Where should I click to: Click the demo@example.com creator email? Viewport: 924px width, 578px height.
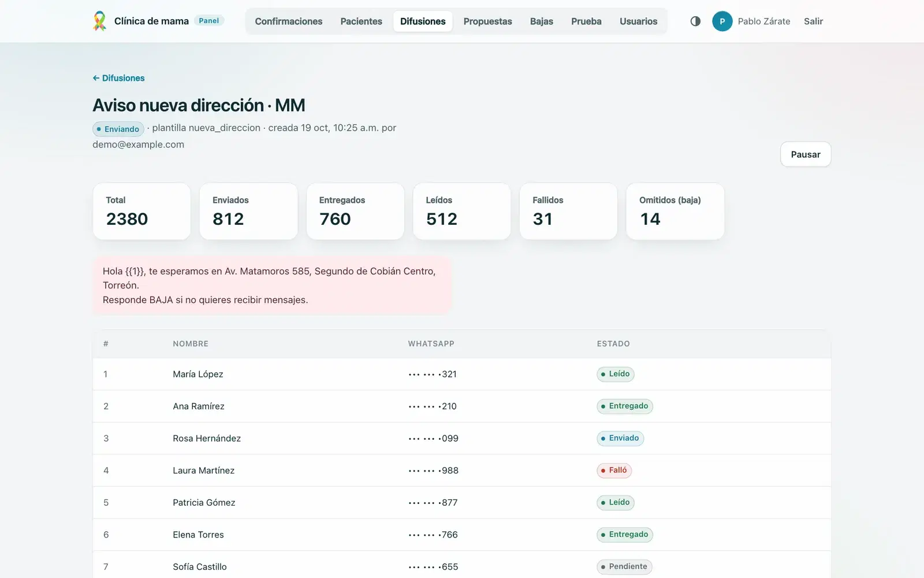(x=139, y=144)
